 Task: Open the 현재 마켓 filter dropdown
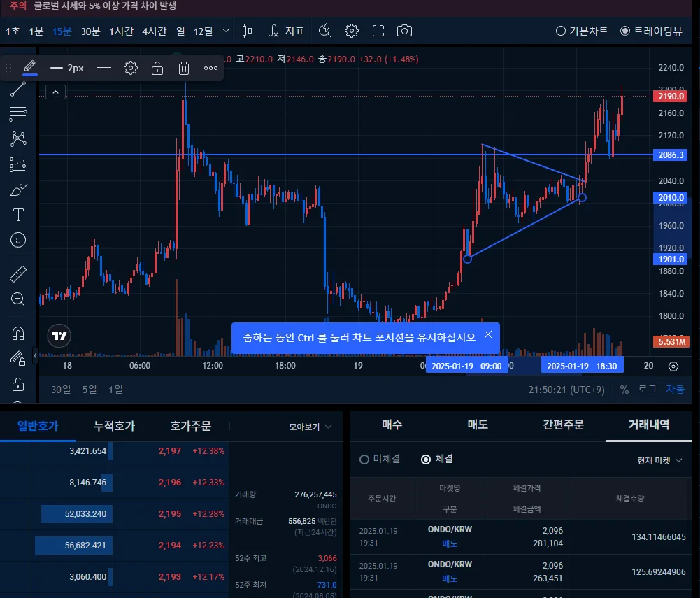[659, 460]
